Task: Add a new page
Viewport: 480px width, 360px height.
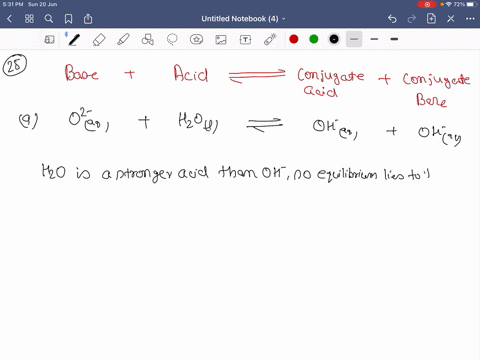Action: coord(431,19)
